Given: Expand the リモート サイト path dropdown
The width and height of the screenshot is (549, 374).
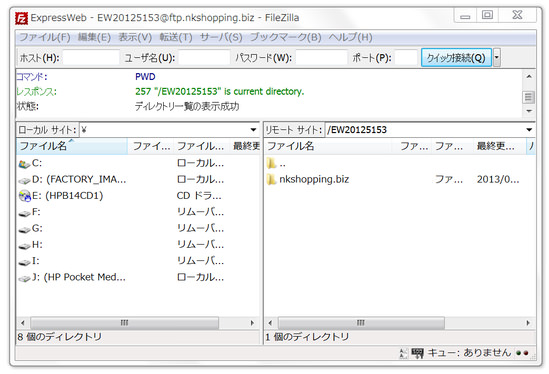Looking at the screenshot, I should click(x=529, y=130).
